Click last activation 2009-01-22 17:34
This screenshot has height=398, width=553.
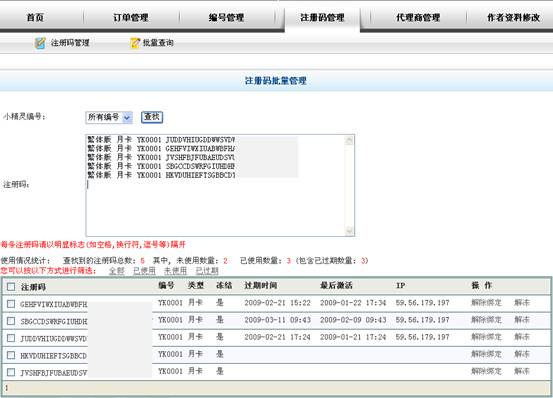(x=353, y=302)
